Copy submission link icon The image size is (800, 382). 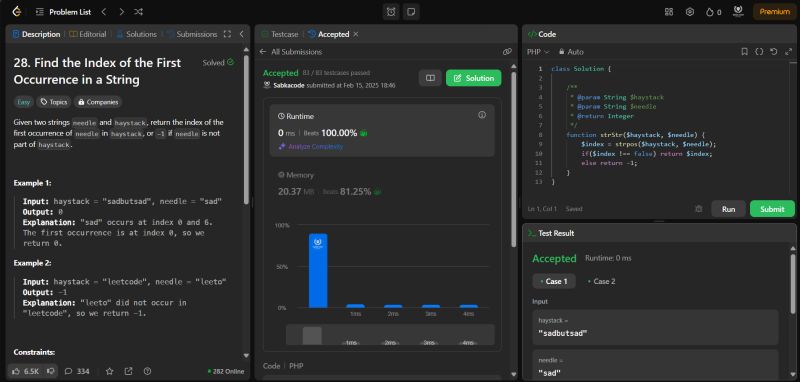(507, 52)
